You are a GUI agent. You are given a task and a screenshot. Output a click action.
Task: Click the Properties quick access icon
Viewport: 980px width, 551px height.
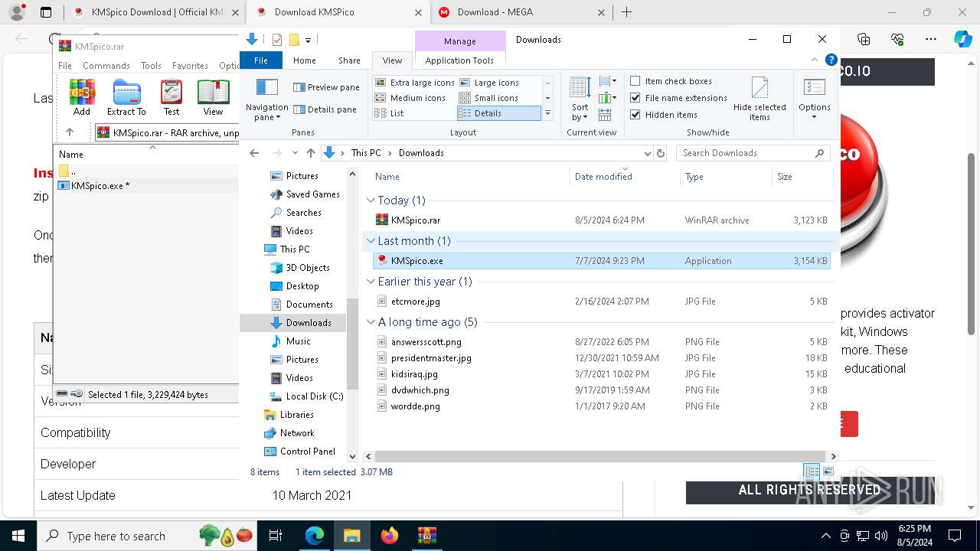[277, 40]
